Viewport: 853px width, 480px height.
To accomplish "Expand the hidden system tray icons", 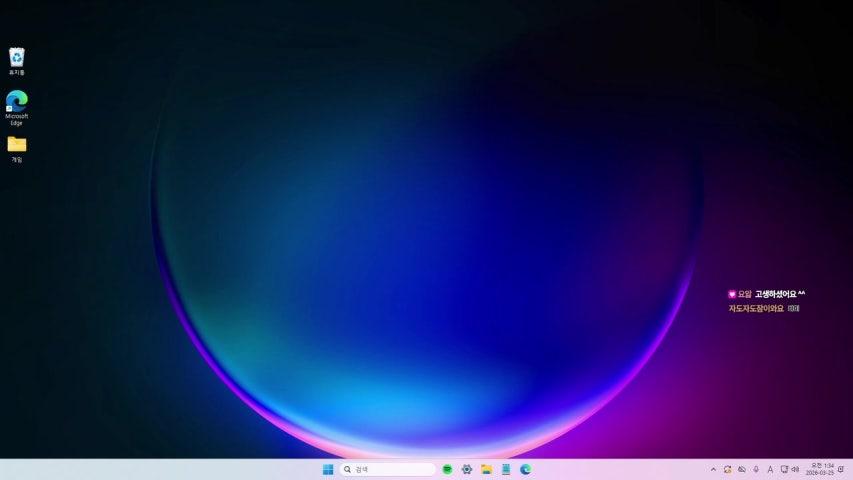I will tap(713, 469).
